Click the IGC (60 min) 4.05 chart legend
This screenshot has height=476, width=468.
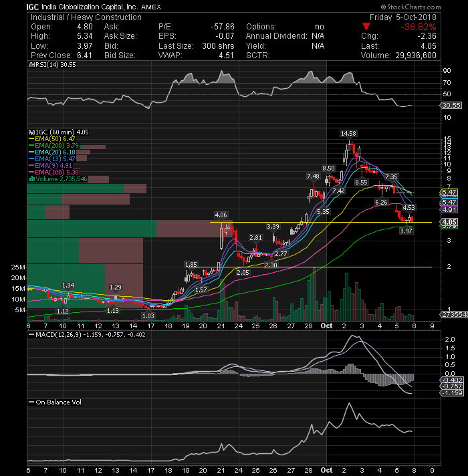point(59,132)
